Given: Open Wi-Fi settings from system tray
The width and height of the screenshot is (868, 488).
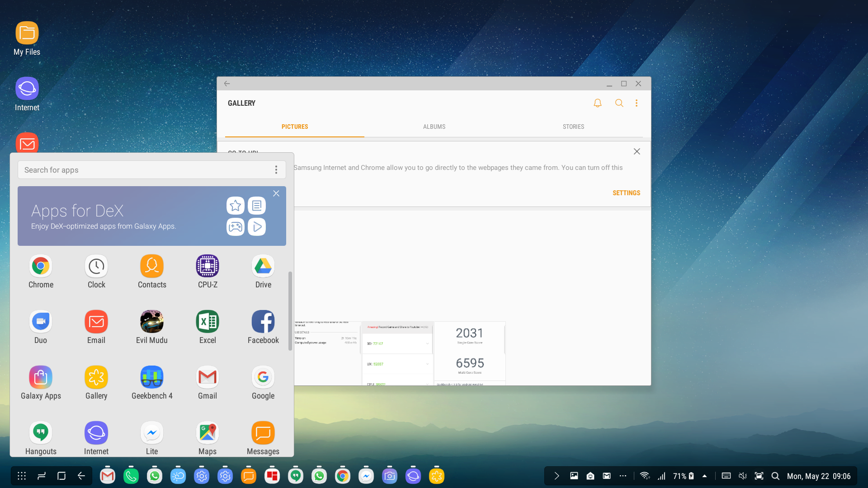Looking at the screenshot, I should click(645, 476).
